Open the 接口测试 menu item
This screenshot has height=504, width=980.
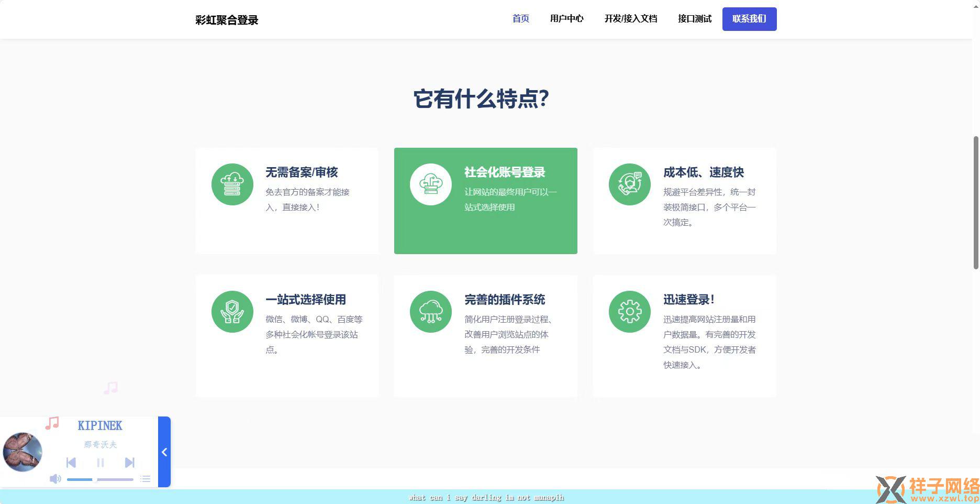(x=695, y=19)
